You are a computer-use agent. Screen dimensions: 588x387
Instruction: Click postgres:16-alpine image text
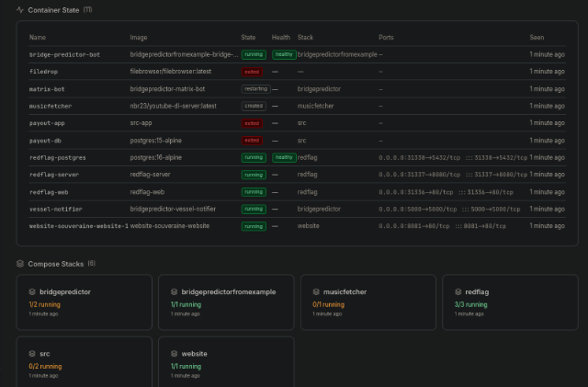pos(155,157)
